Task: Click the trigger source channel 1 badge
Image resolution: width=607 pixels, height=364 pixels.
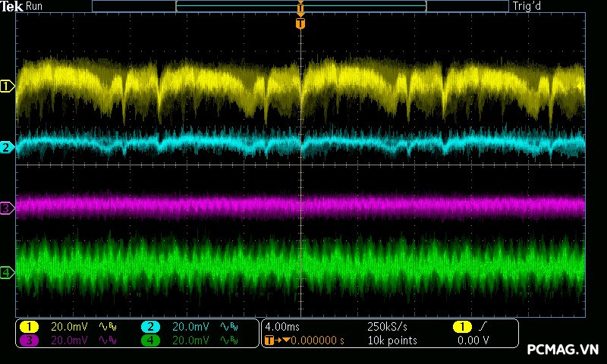Action: (x=462, y=327)
